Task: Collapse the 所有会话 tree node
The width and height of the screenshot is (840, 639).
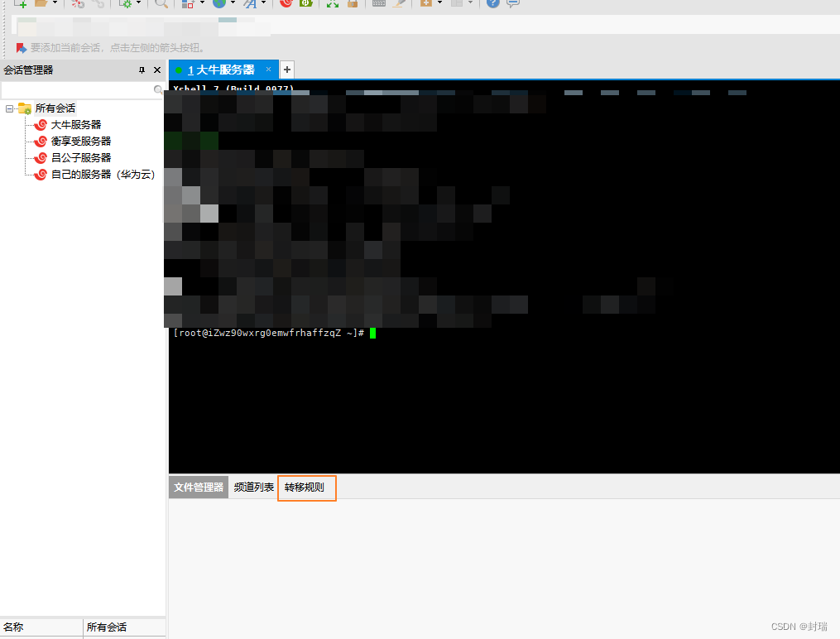Action: [9, 108]
